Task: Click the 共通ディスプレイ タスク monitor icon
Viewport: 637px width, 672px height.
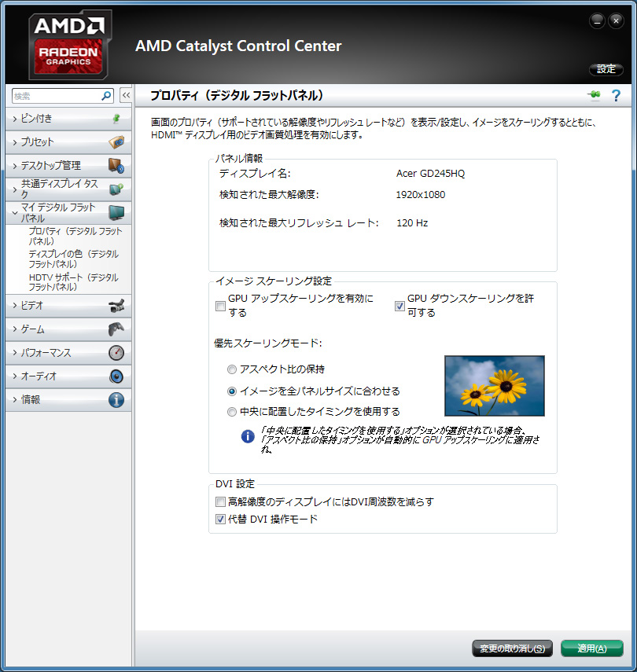Action: click(x=116, y=189)
